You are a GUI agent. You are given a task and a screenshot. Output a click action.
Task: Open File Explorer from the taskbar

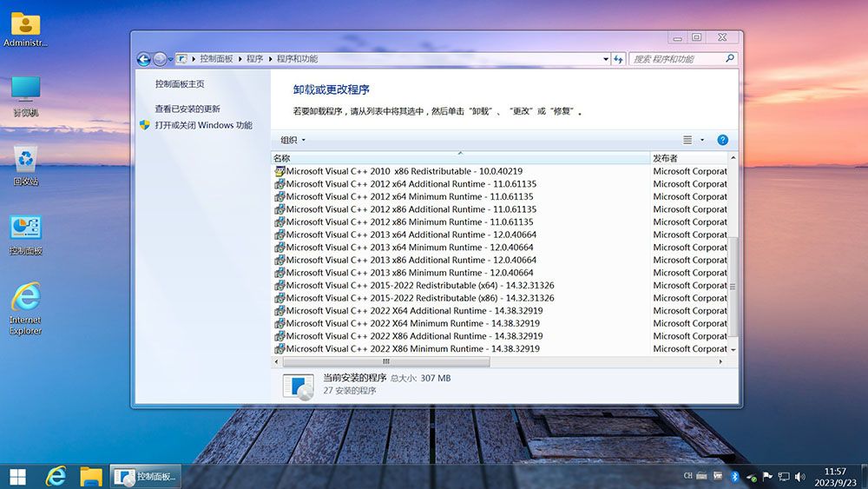91,476
